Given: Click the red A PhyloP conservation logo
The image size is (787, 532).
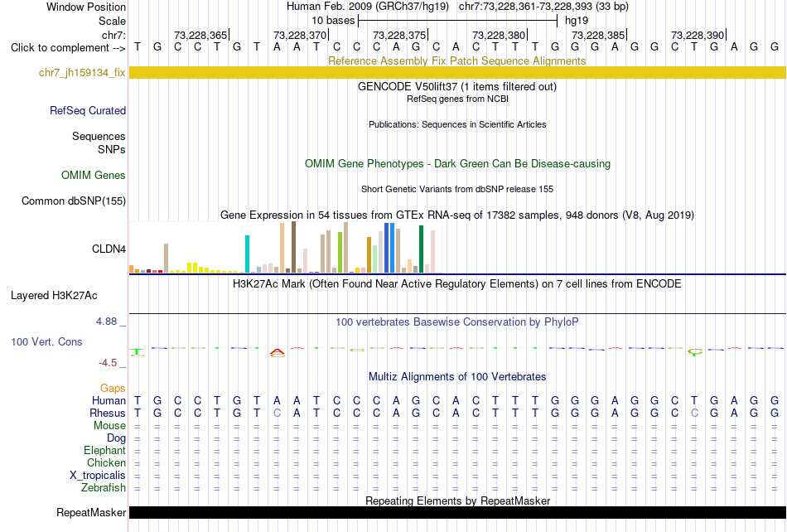Looking at the screenshot, I should pos(277,353).
